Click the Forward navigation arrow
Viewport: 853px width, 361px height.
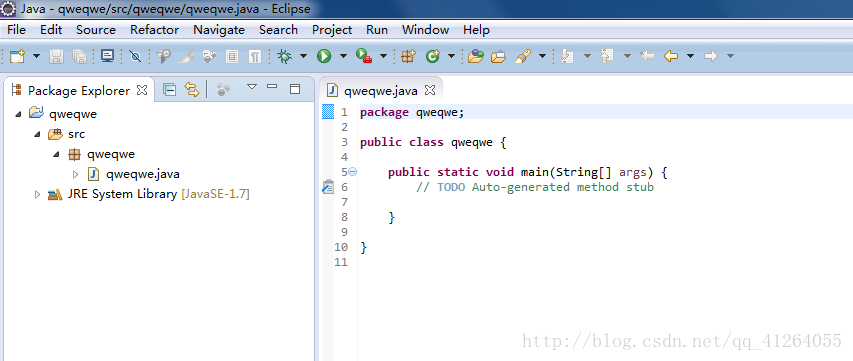[711, 56]
